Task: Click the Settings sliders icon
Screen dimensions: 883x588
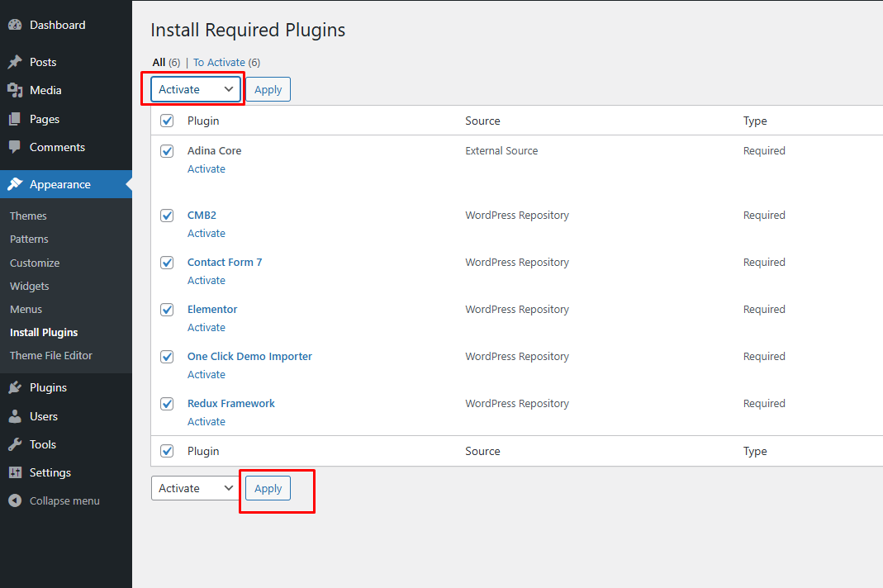Action: pyautogui.click(x=15, y=472)
